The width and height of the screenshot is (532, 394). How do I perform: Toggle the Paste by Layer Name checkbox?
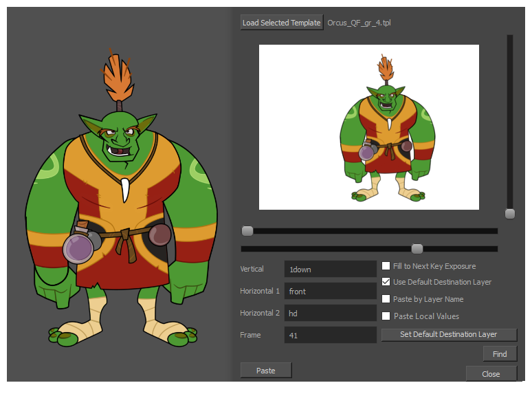coord(386,299)
